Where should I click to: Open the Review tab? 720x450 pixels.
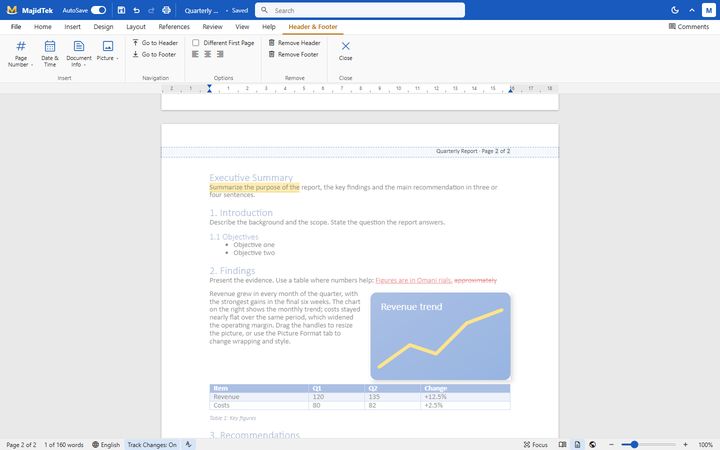[213, 27]
